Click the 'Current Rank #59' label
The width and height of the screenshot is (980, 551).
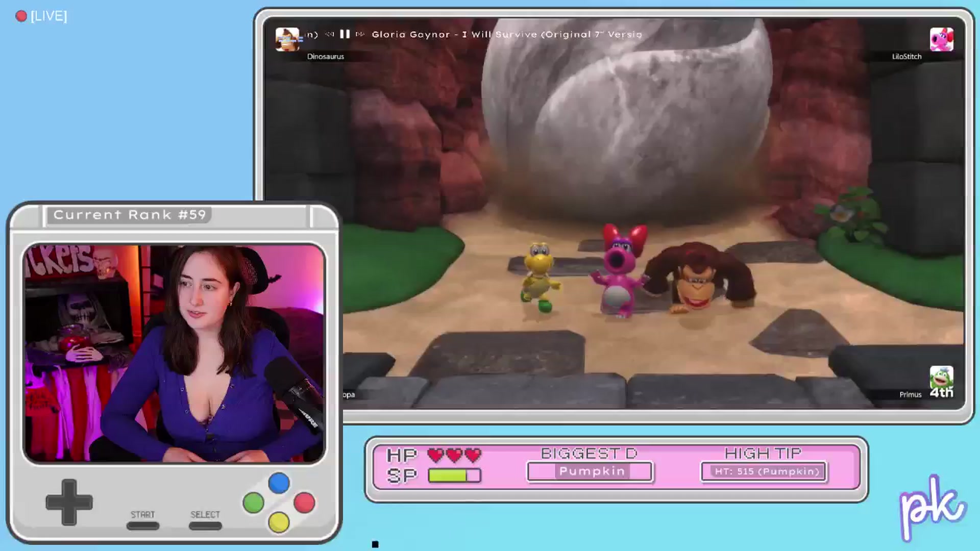point(130,215)
